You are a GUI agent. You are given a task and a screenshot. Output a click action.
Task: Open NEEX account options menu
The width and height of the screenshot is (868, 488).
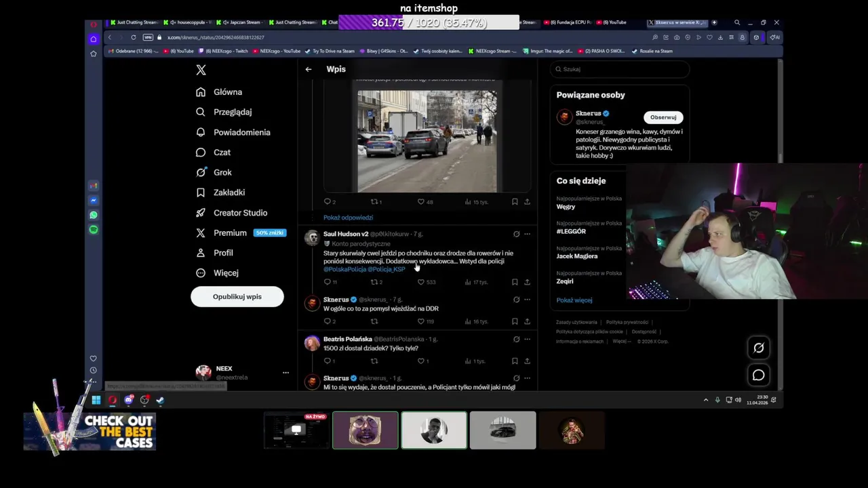pos(285,373)
